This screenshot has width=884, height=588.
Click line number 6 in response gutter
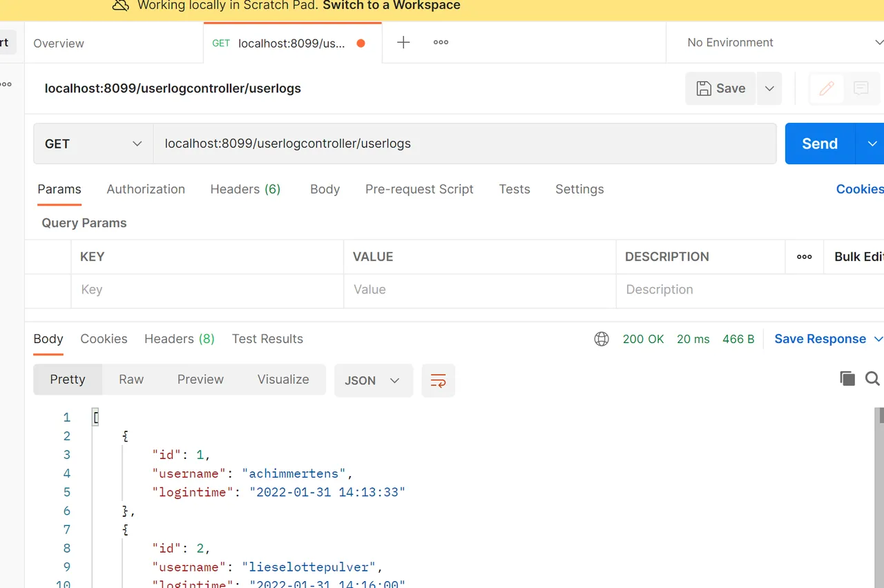[x=67, y=511]
